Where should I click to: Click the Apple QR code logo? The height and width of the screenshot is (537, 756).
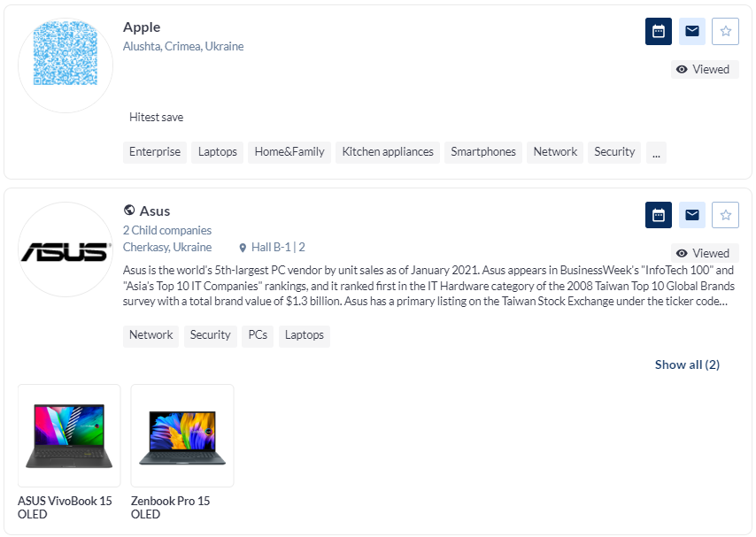pyautogui.click(x=66, y=55)
